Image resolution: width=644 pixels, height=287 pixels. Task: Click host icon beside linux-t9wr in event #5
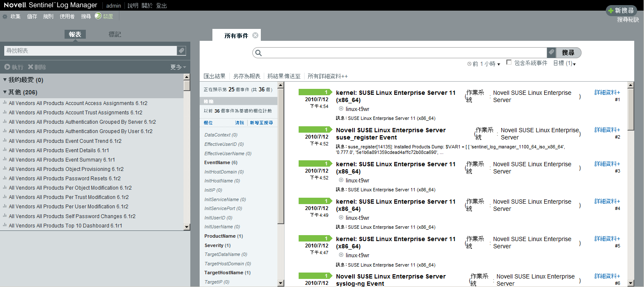341,255
